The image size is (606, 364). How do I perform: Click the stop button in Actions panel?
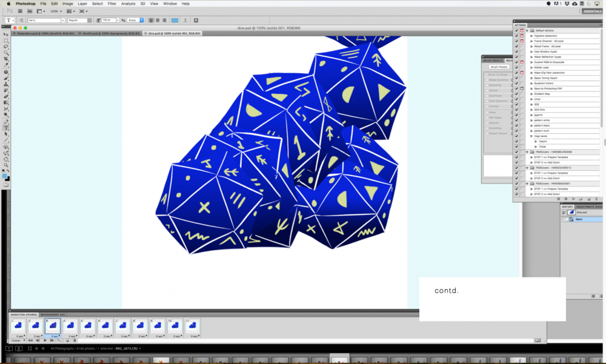pyautogui.click(x=559, y=199)
